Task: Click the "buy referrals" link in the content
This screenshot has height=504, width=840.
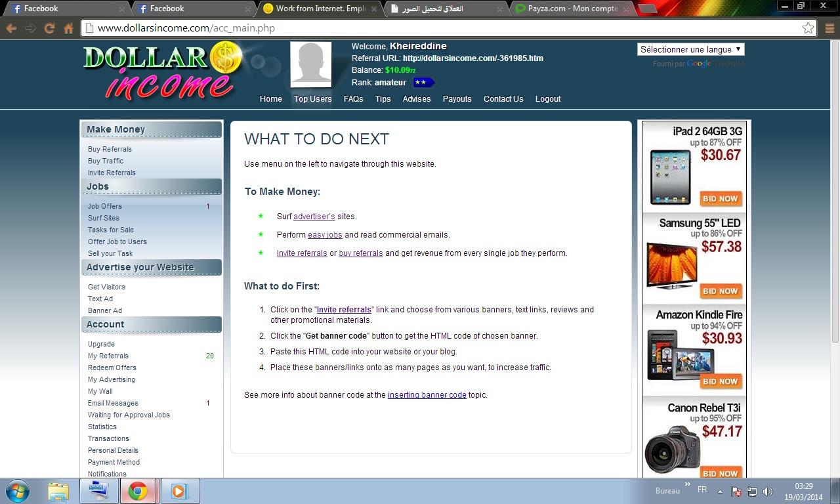Action: (361, 253)
